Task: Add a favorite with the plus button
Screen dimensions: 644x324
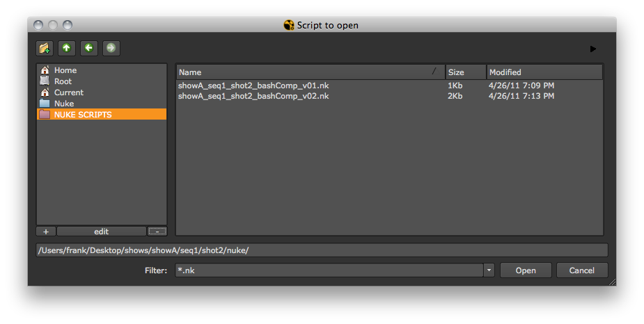Action: pyautogui.click(x=46, y=232)
